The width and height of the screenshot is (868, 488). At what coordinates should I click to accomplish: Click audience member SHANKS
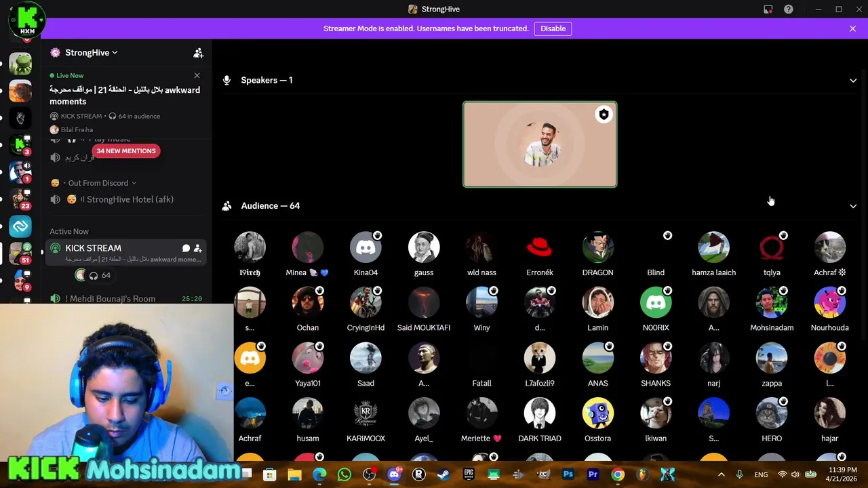(x=656, y=366)
